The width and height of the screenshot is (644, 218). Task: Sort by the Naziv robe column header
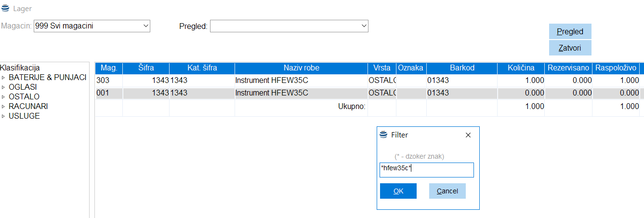[x=301, y=68]
